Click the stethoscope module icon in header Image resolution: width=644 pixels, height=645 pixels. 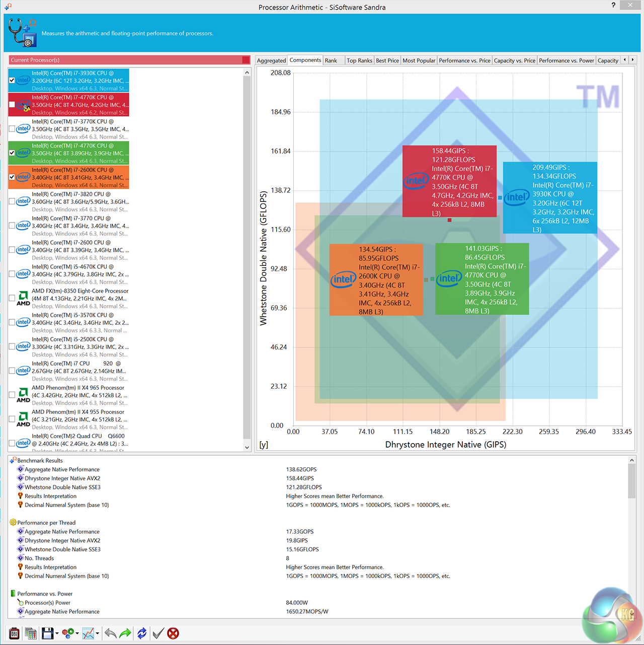tap(23, 33)
